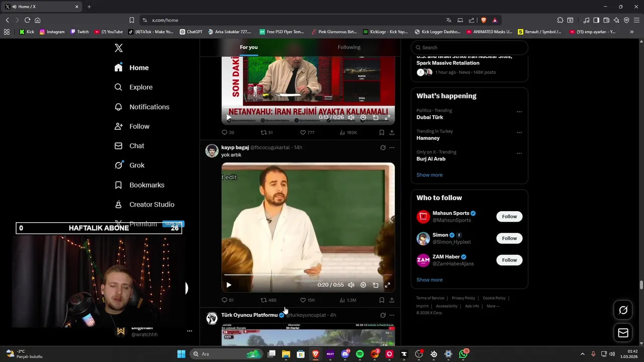Click Show more under Who to follow
Viewport: 644px width, 362px height.
pyautogui.click(x=430, y=280)
